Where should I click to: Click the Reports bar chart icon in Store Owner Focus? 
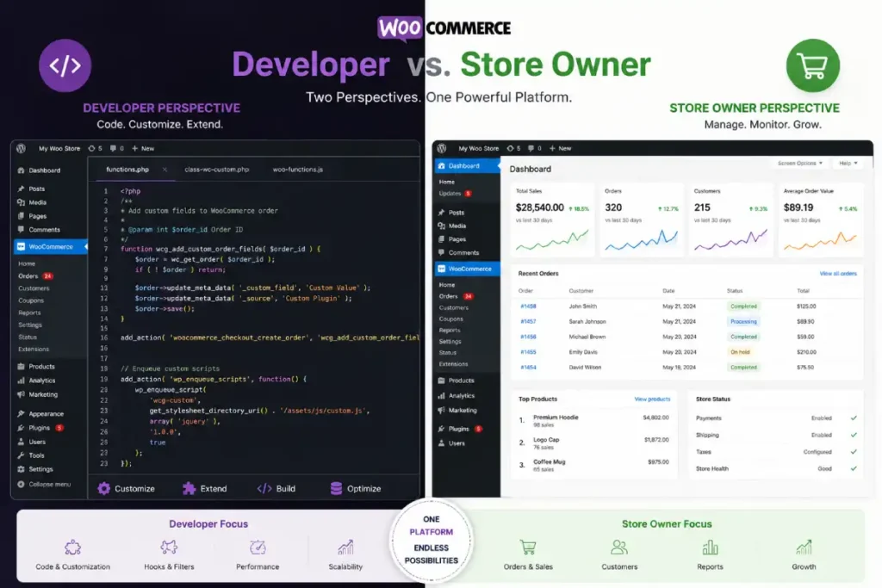(710, 547)
